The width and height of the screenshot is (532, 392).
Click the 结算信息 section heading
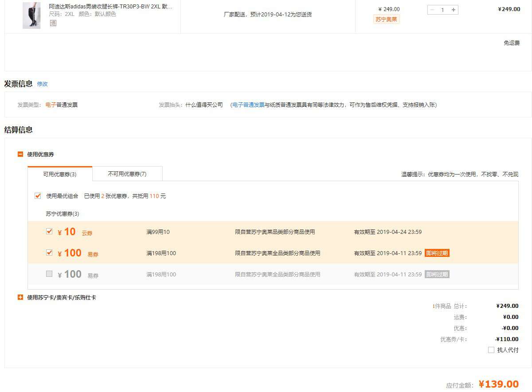pyautogui.click(x=19, y=130)
